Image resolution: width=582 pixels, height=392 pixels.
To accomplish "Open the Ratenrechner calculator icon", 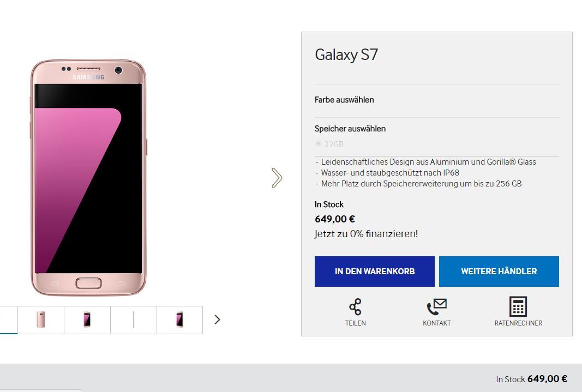I will 518,306.
